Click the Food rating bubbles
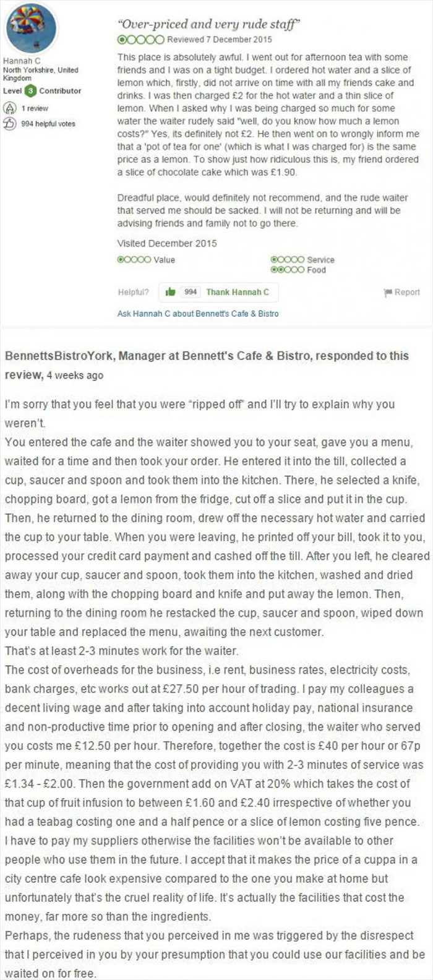Screen dimensions: 433x980 click(288, 270)
